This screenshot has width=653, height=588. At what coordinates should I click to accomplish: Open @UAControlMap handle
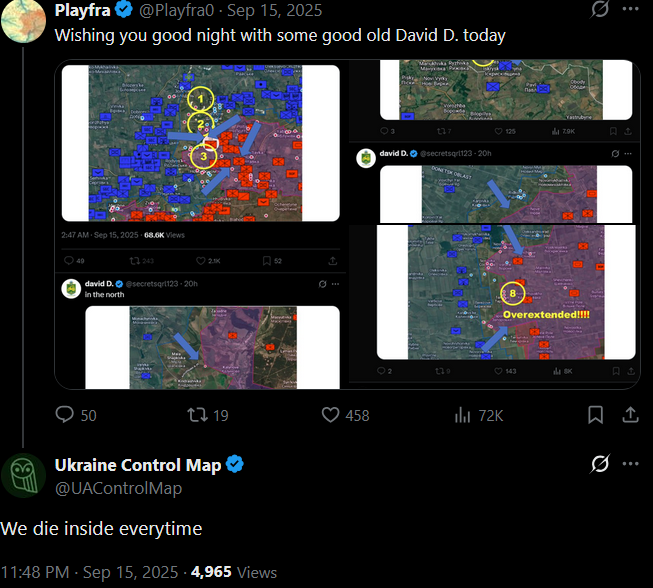pyautogui.click(x=119, y=488)
